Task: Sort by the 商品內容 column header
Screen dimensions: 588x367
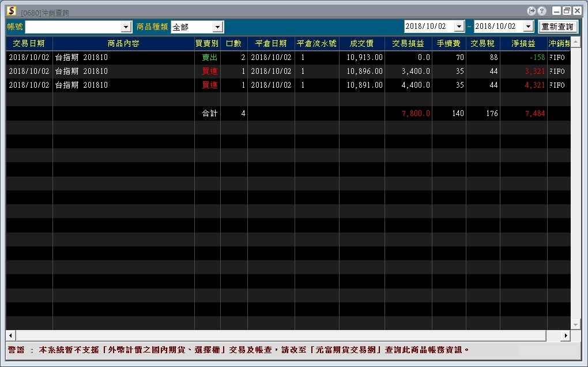Action: [123, 43]
